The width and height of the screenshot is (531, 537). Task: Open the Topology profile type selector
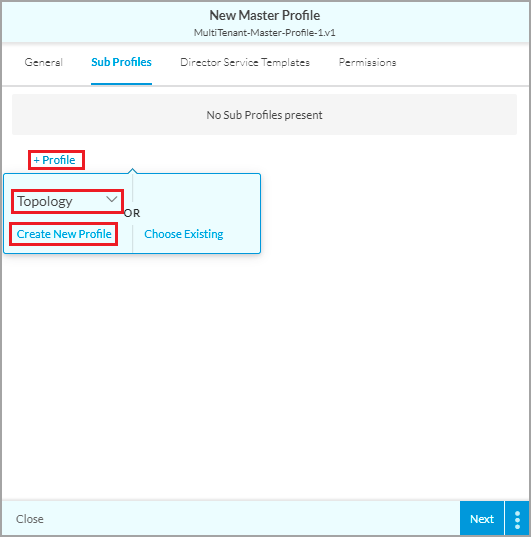tap(67, 201)
